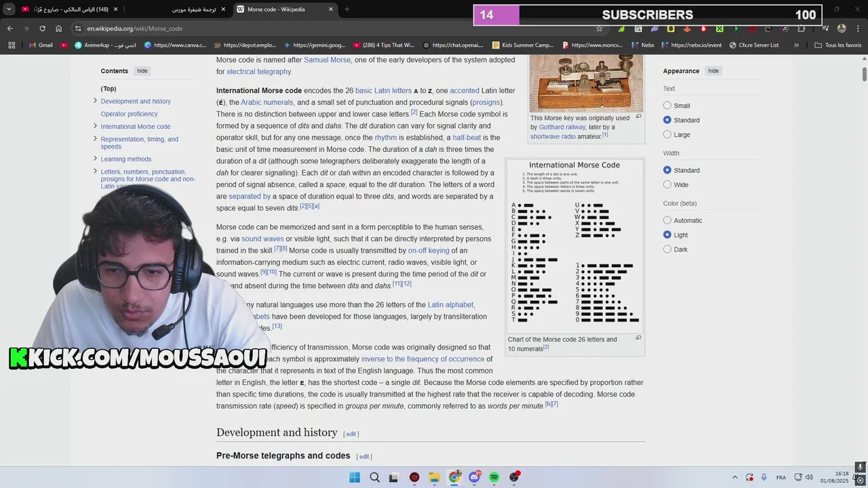Click the browser back arrow
Image resolution: width=868 pixels, height=488 pixels.
click(9, 28)
